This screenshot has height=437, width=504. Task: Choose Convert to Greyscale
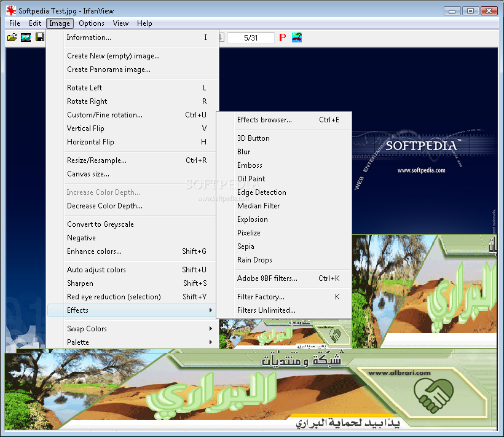coord(133,224)
